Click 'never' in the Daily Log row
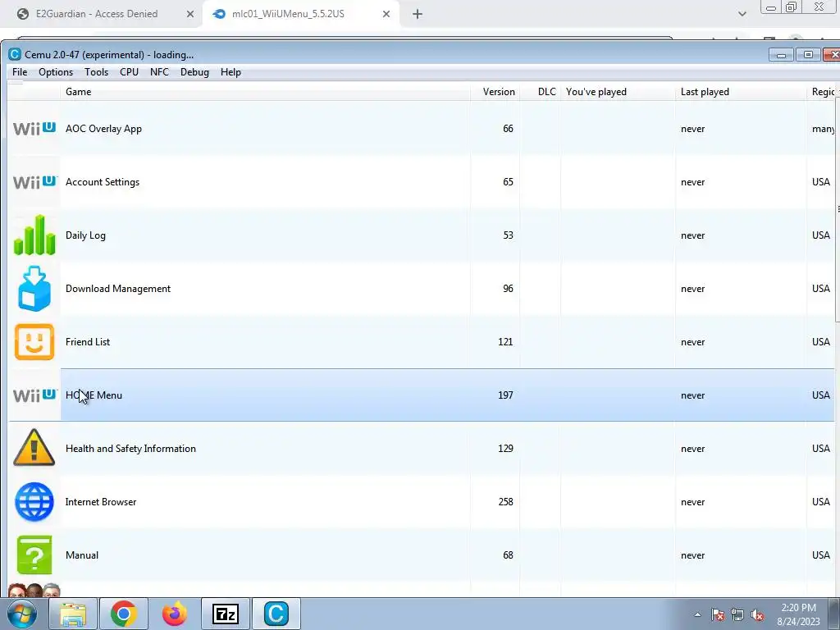The image size is (840, 630). pos(692,235)
